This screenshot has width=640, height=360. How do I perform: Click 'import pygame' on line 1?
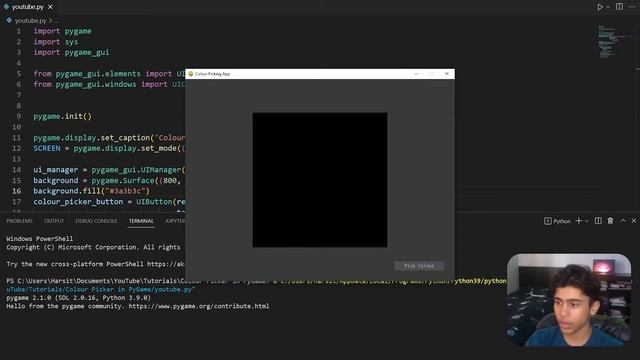tap(62, 31)
